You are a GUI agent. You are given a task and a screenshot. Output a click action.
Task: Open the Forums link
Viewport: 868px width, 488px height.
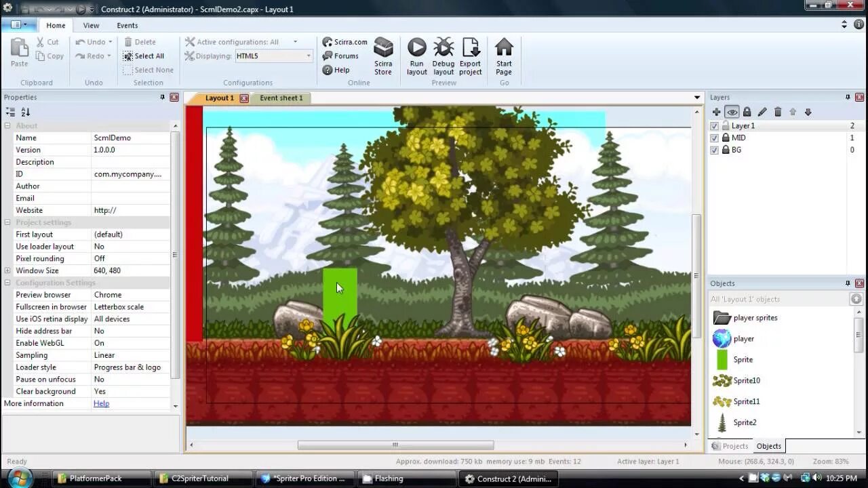340,56
